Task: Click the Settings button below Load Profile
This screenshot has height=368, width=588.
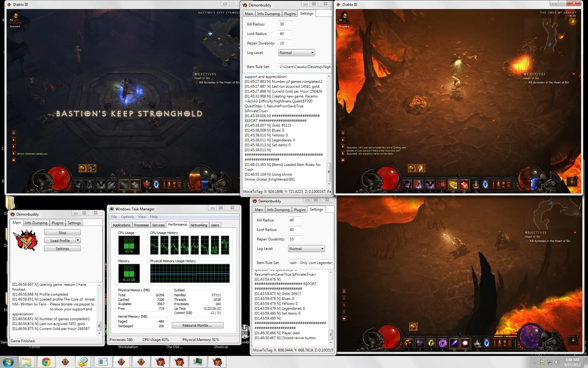Action: click(x=62, y=248)
